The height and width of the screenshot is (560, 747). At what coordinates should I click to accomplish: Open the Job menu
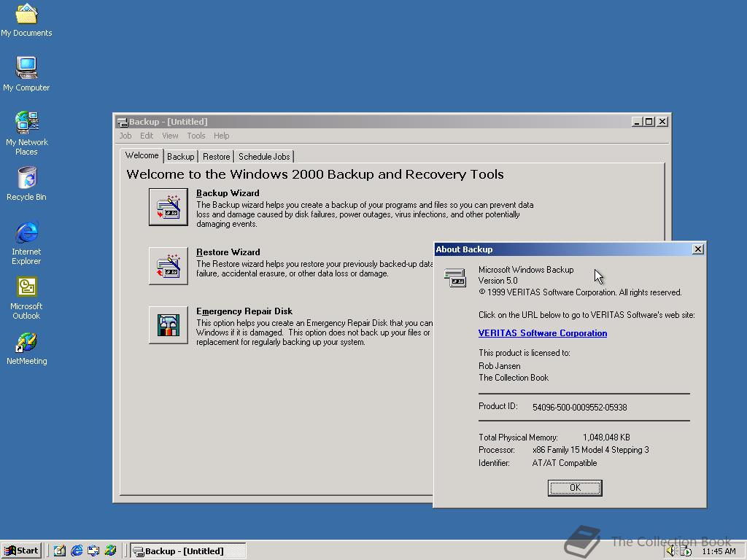[125, 136]
